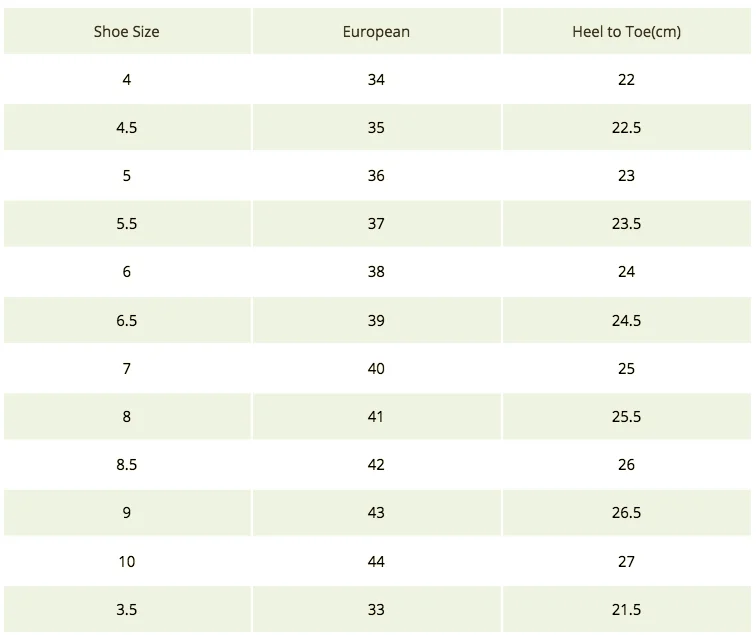The width and height of the screenshot is (756, 635).
Task: Select heel to toe value 21.5
Action: tap(626, 609)
